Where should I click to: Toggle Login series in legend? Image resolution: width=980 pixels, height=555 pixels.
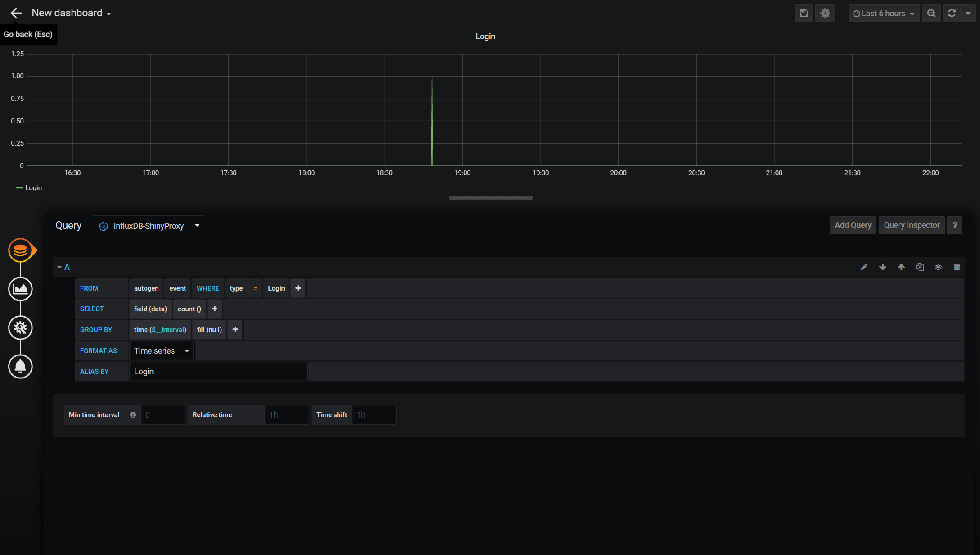point(33,188)
